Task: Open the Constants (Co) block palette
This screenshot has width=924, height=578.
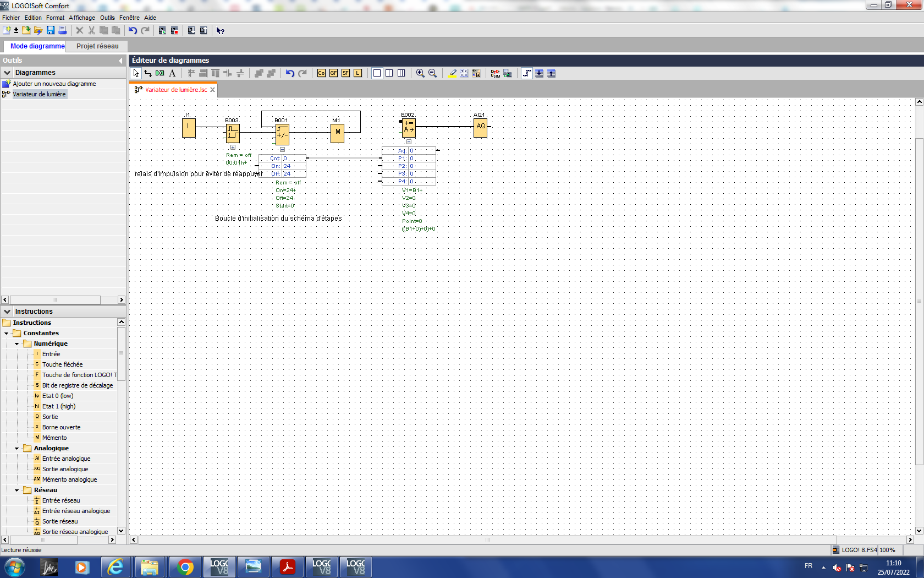Action: tap(321, 73)
